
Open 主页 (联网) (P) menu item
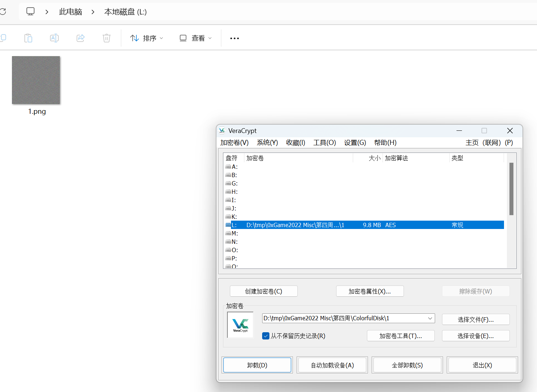(x=489, y=142)
